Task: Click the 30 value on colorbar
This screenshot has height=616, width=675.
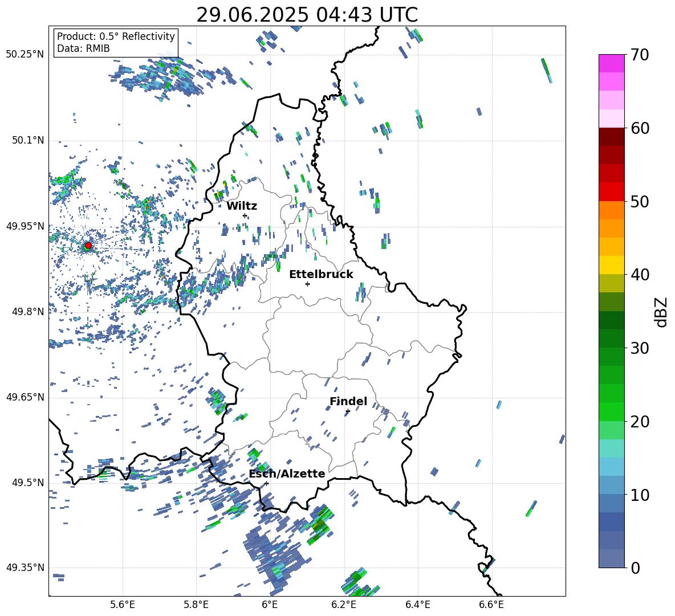Action: coord(640,348)
